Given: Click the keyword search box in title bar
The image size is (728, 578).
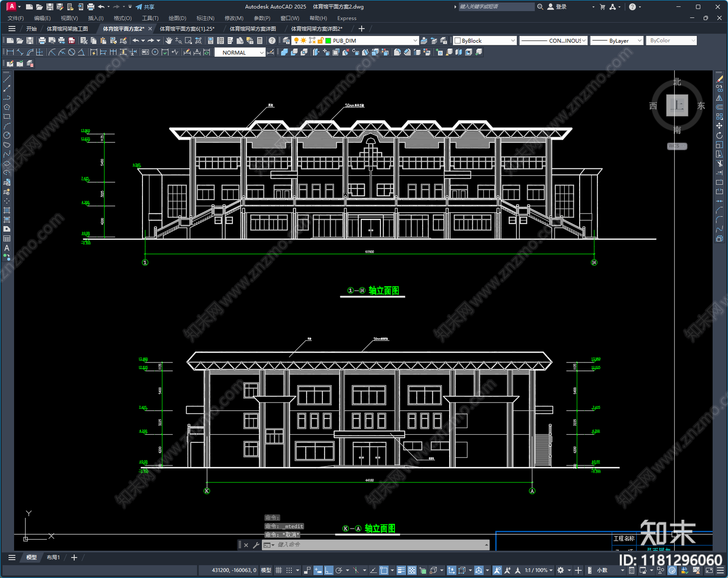Looking at the screenshot, I should tap(496, 7).
